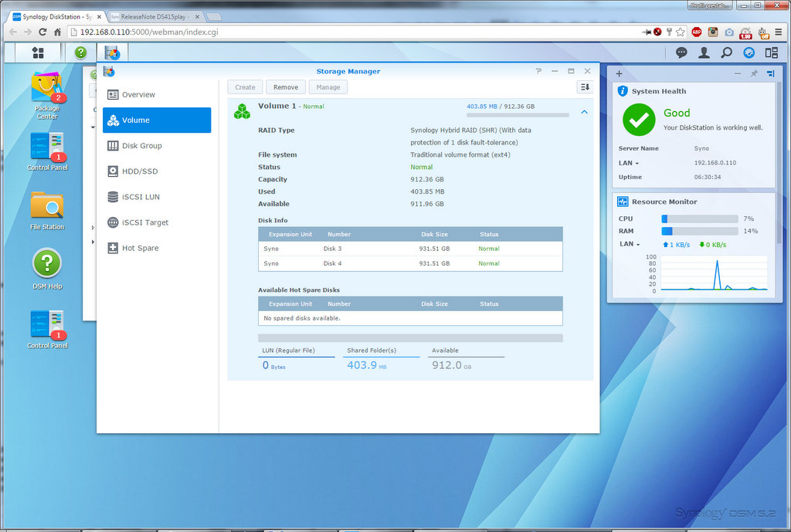Click the add widget plus icon
The image size is (791, 532).
(619, 73)
